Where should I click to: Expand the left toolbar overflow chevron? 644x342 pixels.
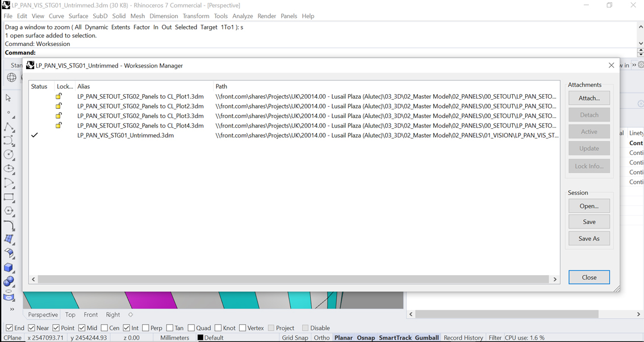pyautogui.click(x=12, y=309)
